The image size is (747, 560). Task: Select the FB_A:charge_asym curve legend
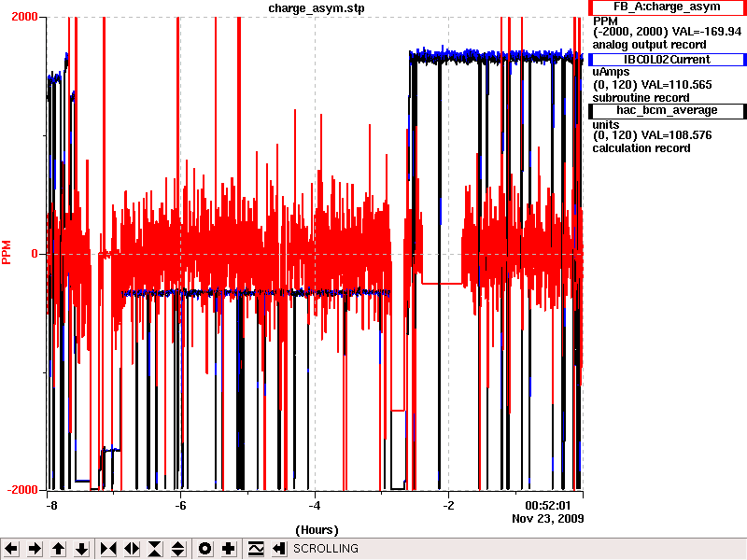click(x=667, y=7)
